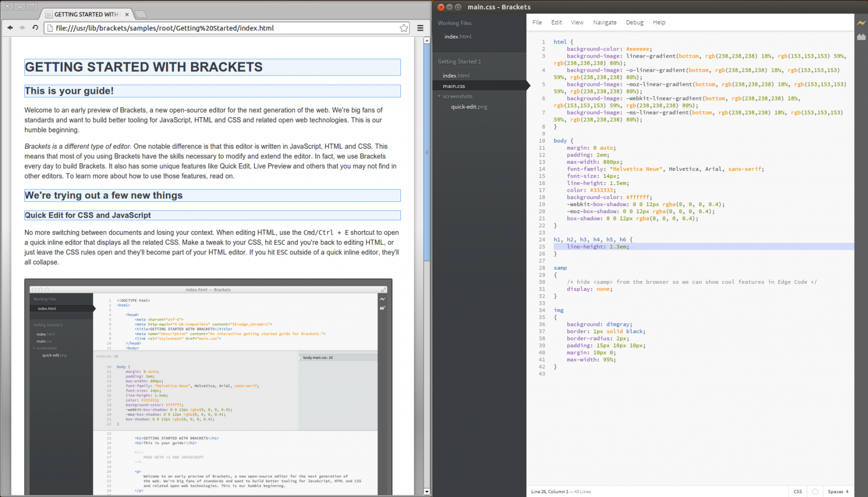Close the Brackets window
Image resolution: width=868 pixels, height=497 pixels.
(x=441, y=7)
